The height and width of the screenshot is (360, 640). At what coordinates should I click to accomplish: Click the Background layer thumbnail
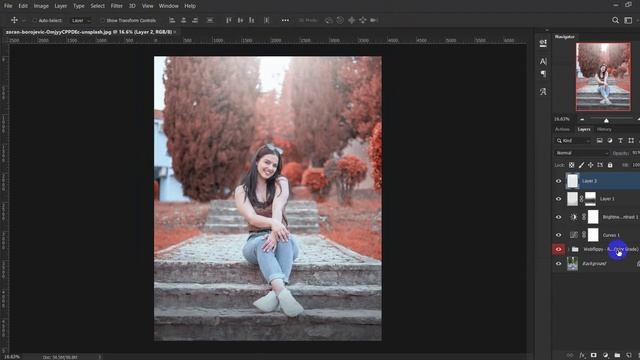[x=572, y=264]
